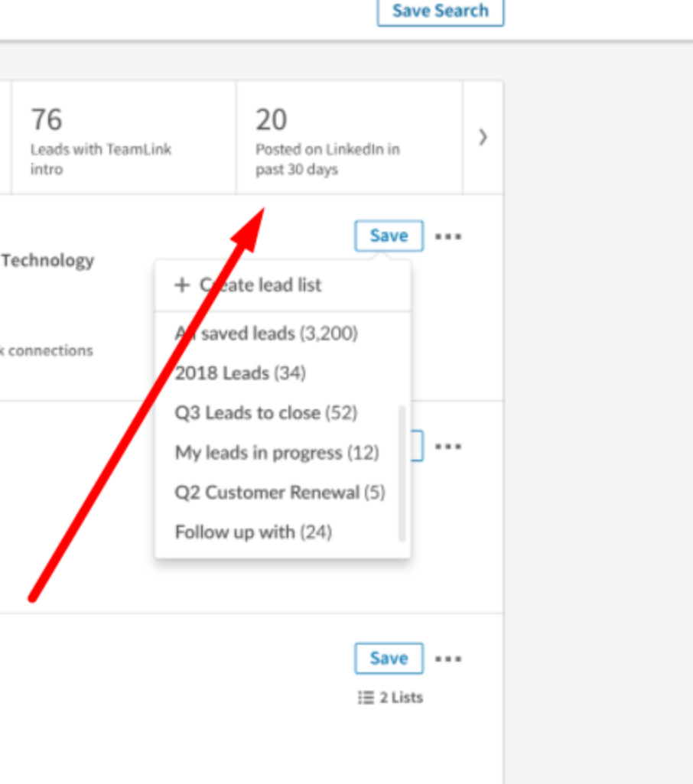Filter by 20 Posted on LinkedIn
This screenshot has height=784, width=693.
pos(350,138)
